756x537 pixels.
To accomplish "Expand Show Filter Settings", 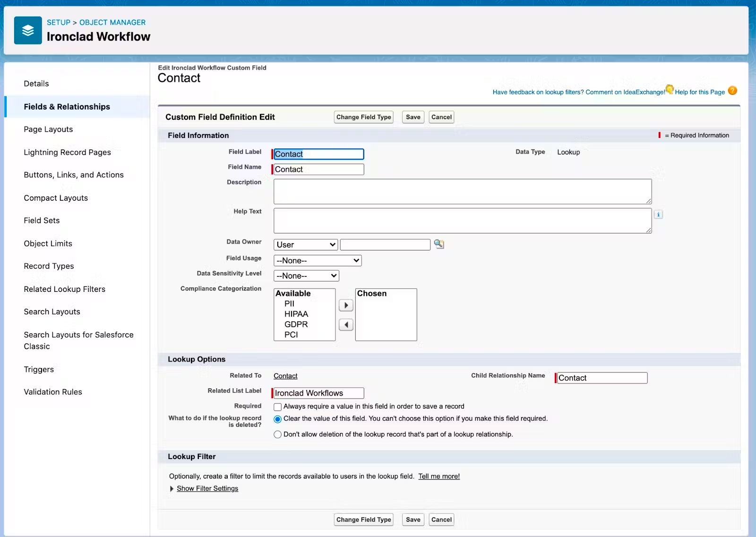I will pyautogui.click(x=207, y=488).
